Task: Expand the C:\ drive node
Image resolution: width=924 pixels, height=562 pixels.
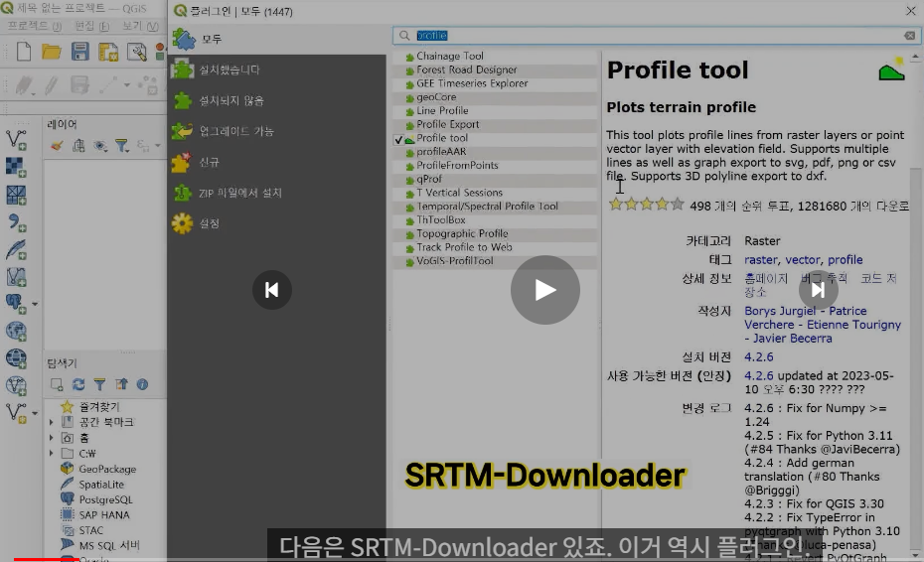Action: pyautogui.click(x=52, y=453)
